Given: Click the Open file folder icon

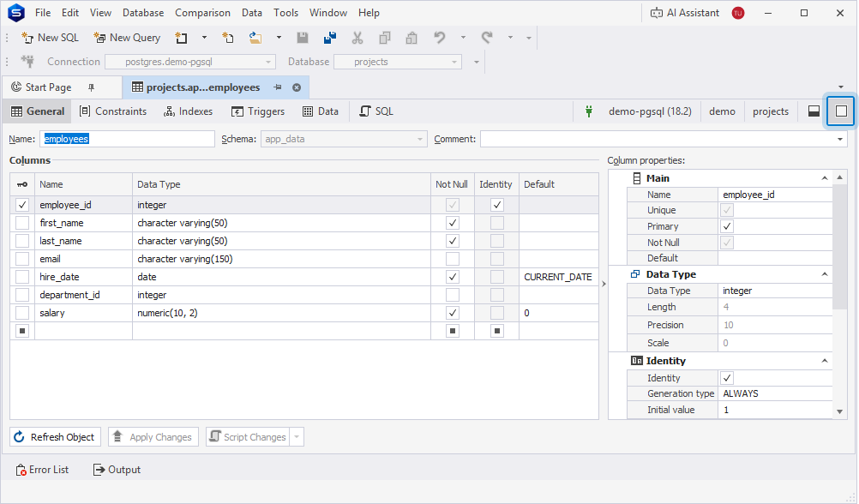Looking at the screenshot, I should coord(255,38).
